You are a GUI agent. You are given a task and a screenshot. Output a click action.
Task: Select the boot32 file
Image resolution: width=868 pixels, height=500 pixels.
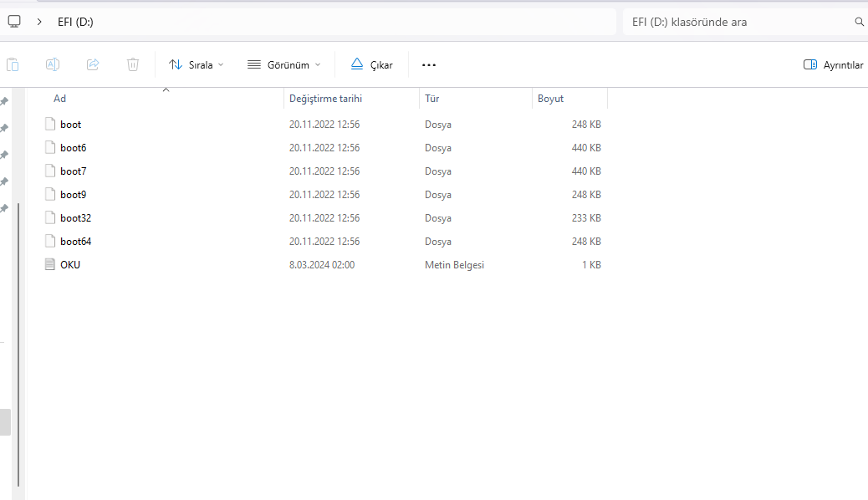point(75,218)
